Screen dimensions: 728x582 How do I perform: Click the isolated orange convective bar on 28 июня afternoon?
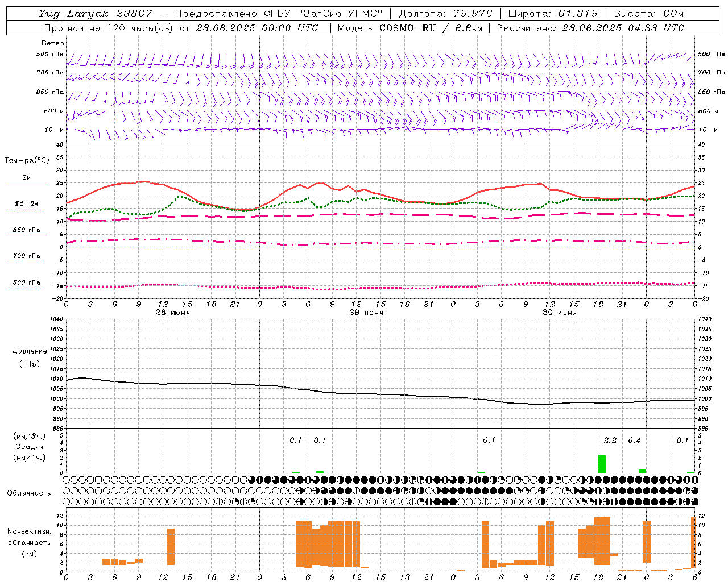(171, 547)
